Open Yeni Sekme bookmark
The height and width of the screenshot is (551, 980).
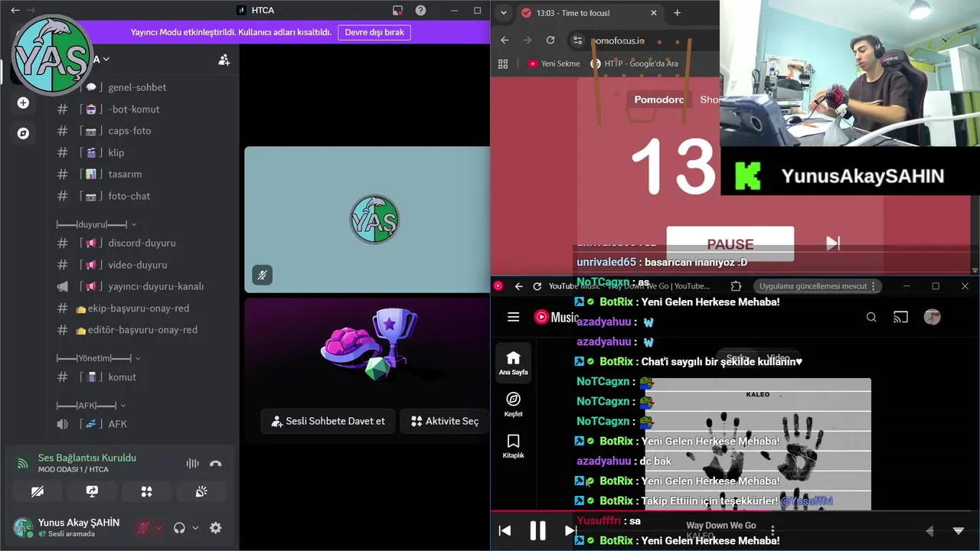pos(554,64)
